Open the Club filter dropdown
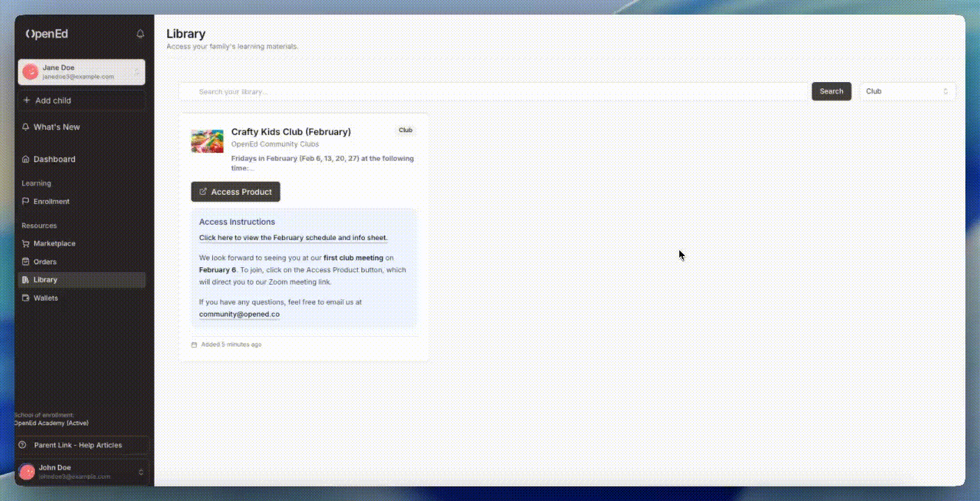The width and height of the screenshot is (980, 501). click(907, 91)
